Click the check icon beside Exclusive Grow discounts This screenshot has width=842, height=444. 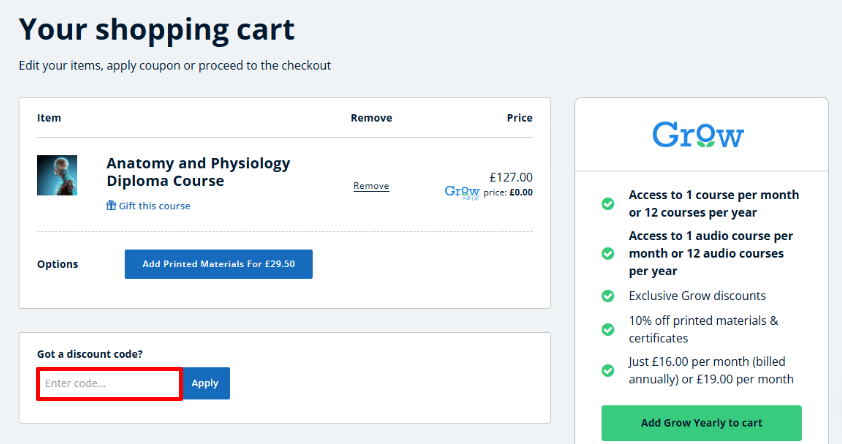608,296
